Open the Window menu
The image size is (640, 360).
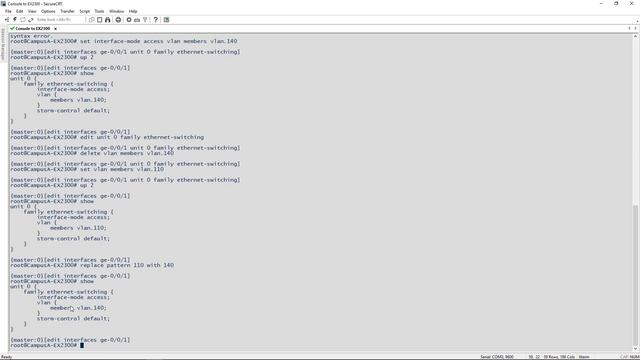click(116, 11)
